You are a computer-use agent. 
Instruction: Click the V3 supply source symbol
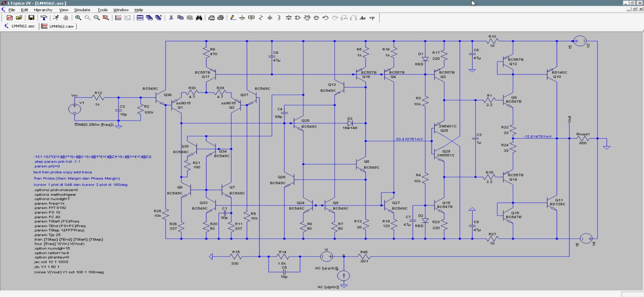(580, 41)
